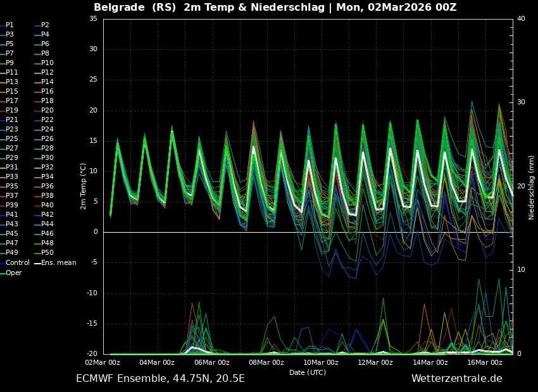The width and height of the screenshot is (538, 392).
Task: Select the 16Mar 00z date tick
Action: coord(485,362)
